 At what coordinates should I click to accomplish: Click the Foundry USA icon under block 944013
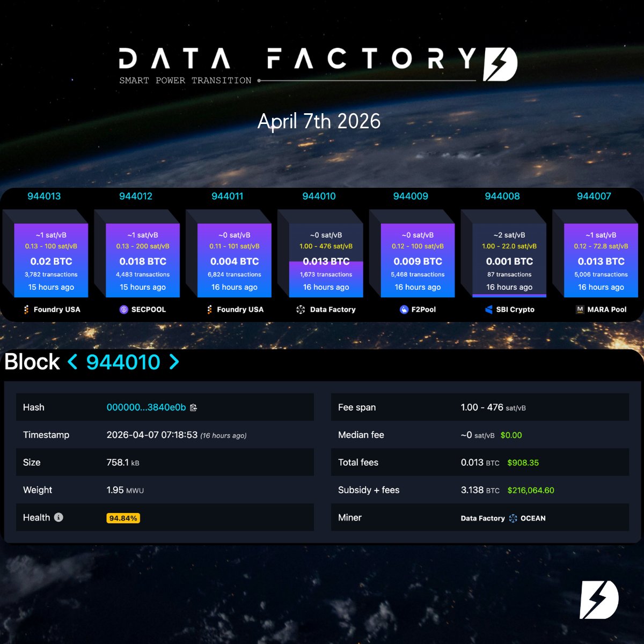coord(26,310)
